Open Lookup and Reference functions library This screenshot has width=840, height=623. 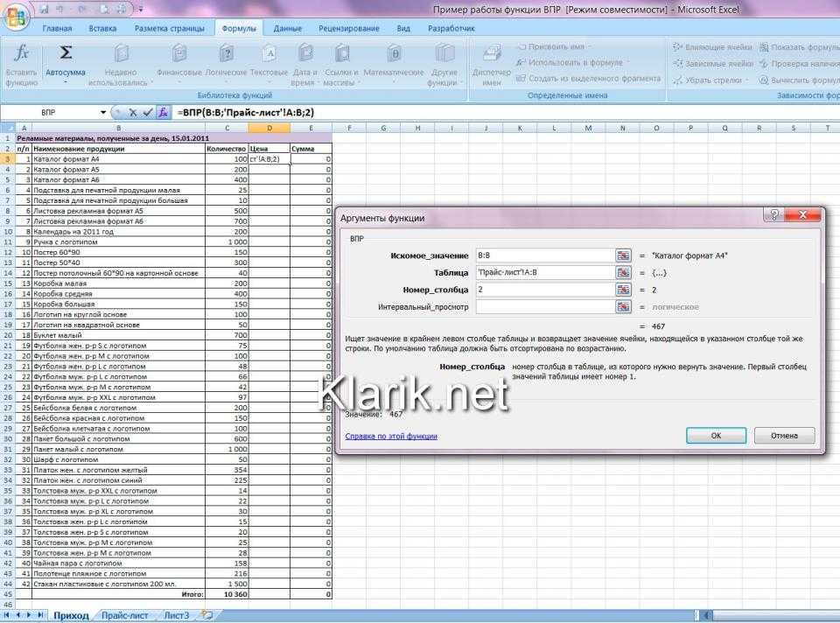click(341, 65)
